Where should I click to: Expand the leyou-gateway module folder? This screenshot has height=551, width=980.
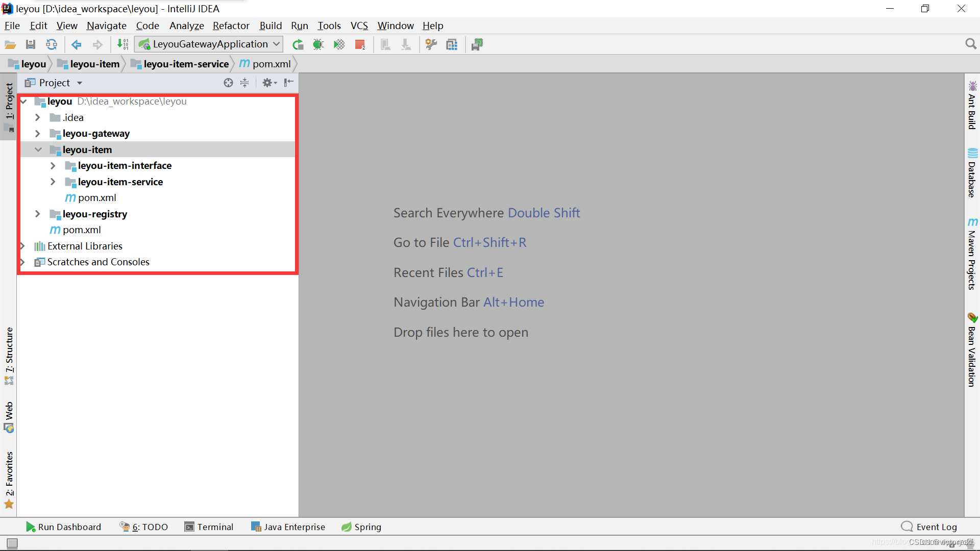tap(38, 134)
